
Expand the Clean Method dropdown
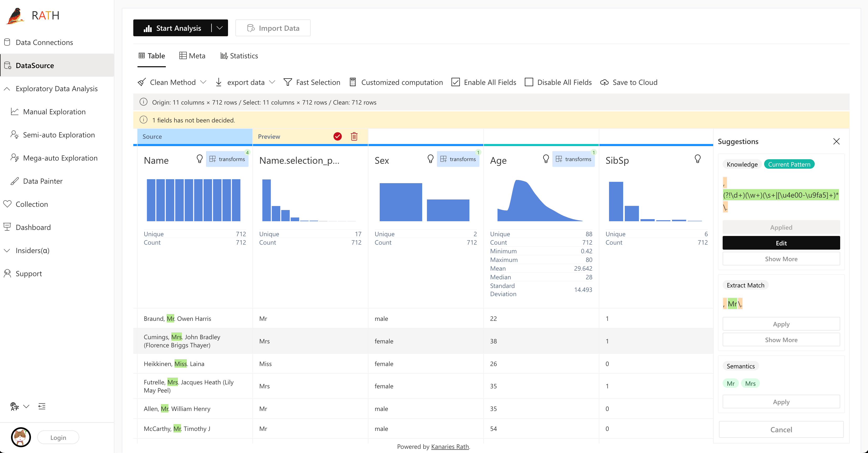coord(204,82)
